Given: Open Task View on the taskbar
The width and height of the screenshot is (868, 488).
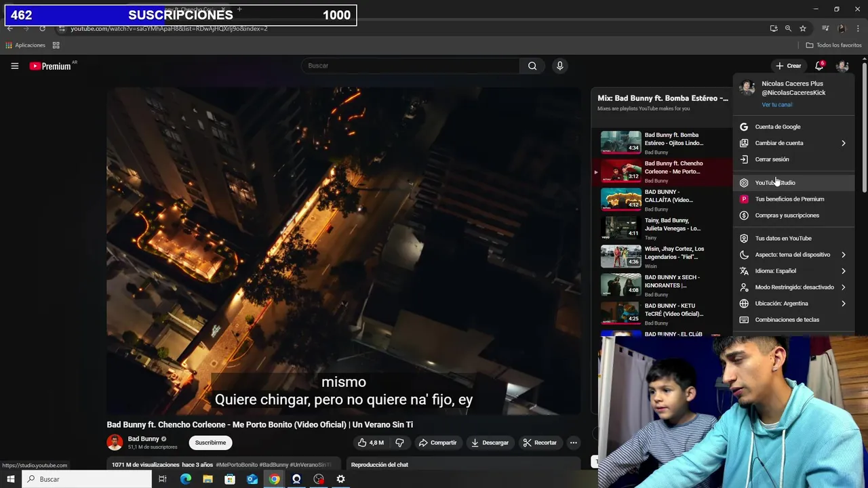Looking at the screenshot, I should (162, 479).
